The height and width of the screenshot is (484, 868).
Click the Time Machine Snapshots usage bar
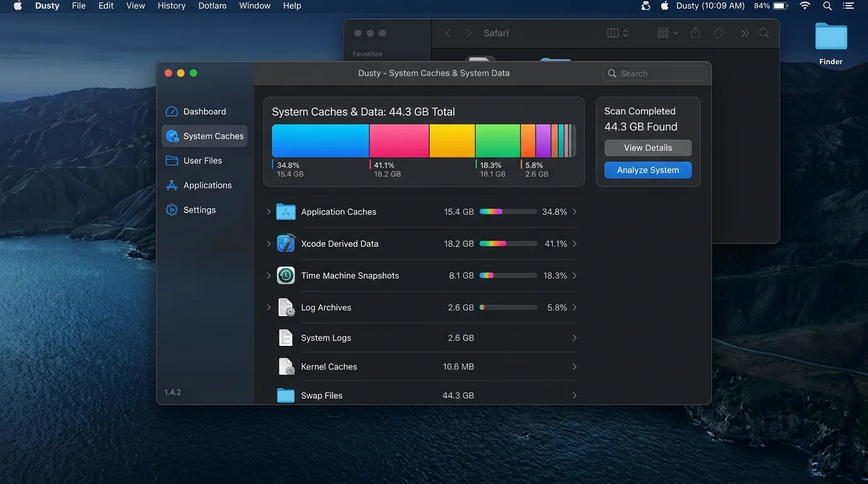(508, 275)
